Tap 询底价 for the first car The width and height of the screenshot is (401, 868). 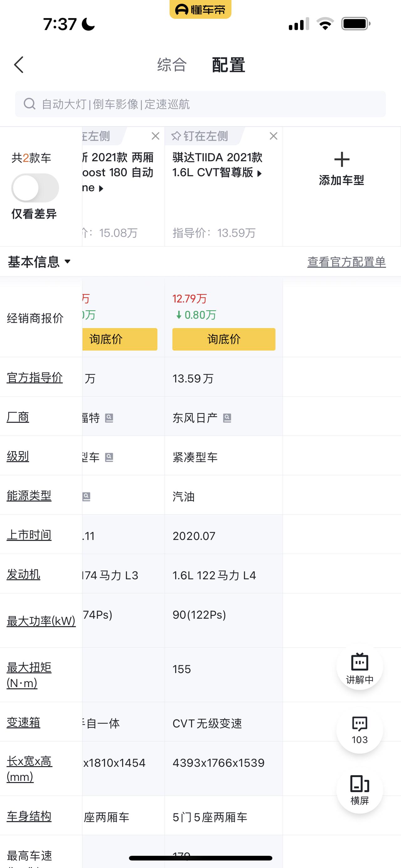coord(120,339)
